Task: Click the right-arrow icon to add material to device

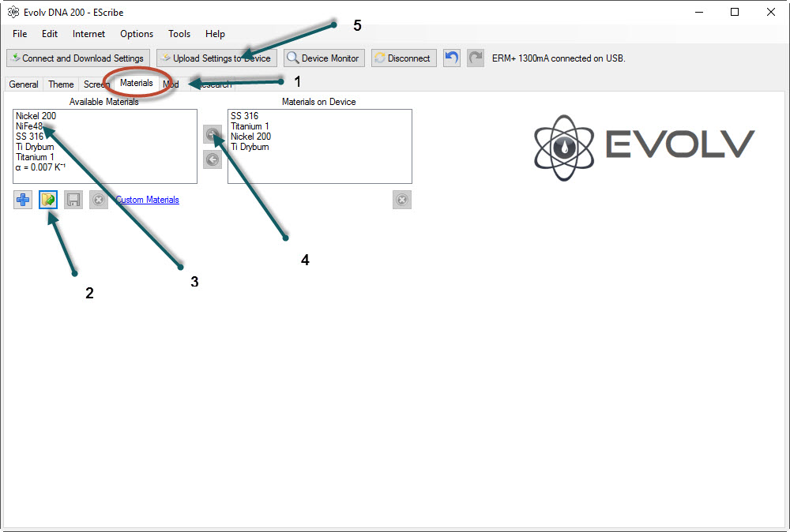Action: point(213,134)
